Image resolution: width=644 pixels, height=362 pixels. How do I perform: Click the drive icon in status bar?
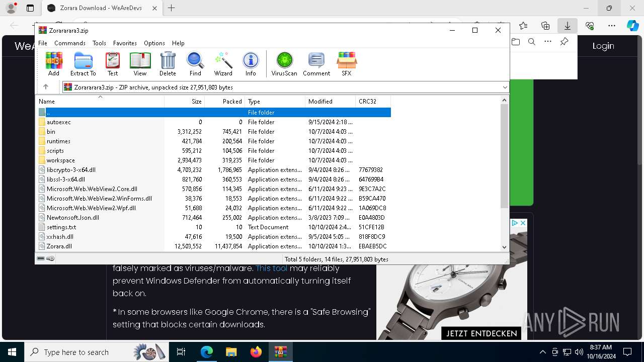pos(41,258)
